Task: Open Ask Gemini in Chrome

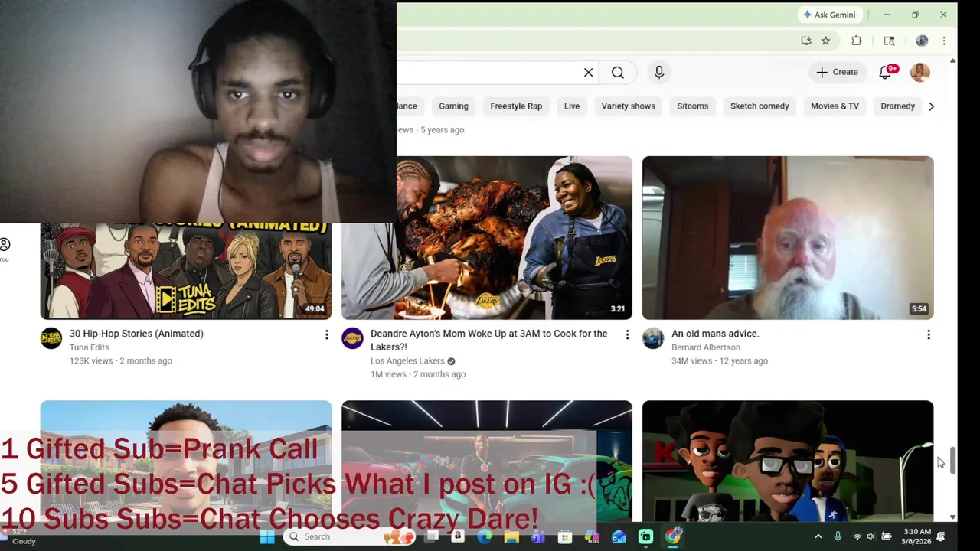Action: [829, 15]
